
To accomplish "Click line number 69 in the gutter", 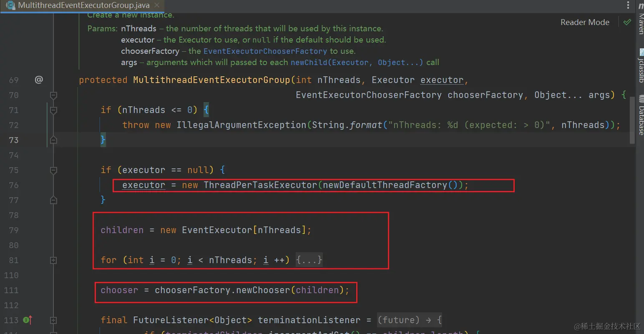I will point(14,80).
